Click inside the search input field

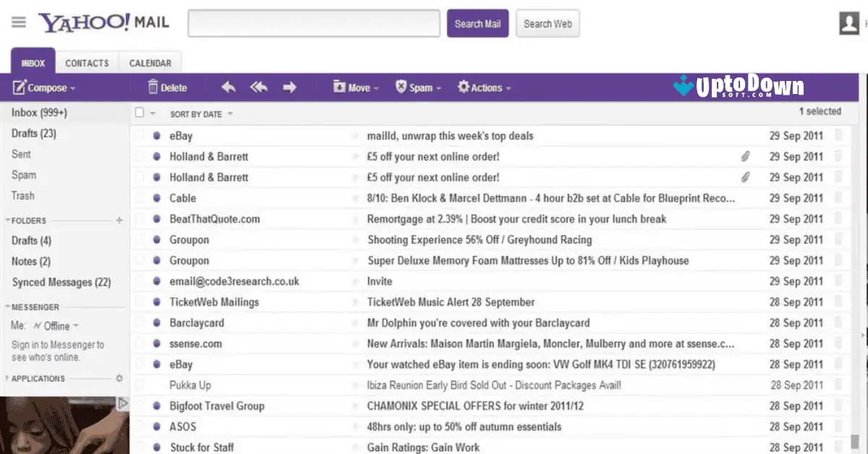tap(313, 23)
